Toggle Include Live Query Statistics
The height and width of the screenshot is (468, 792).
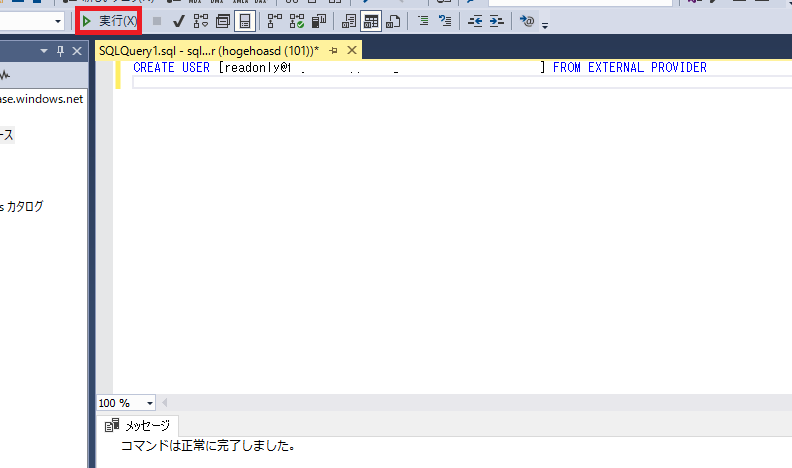point(296,21)
